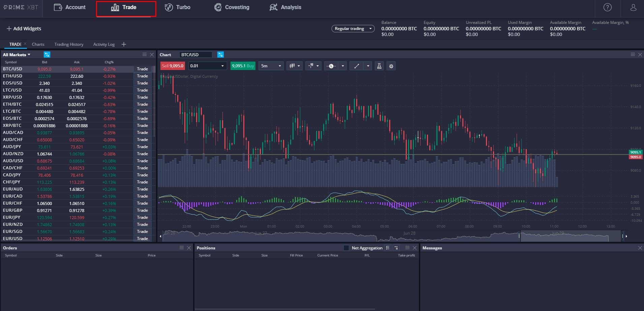
Task: Click the All Markets list vertical scrollbar
Action: click(154, 101)
